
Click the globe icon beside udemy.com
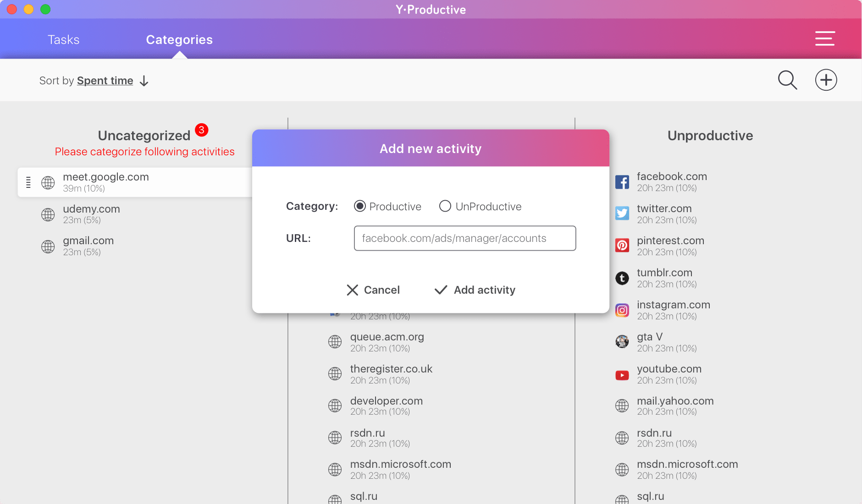(48, 214)
